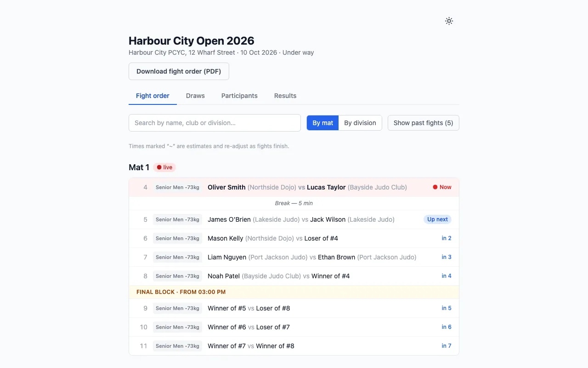Toggle the light/dark theme sun icon
Screen dimensions: 588x368
point(449,21)
